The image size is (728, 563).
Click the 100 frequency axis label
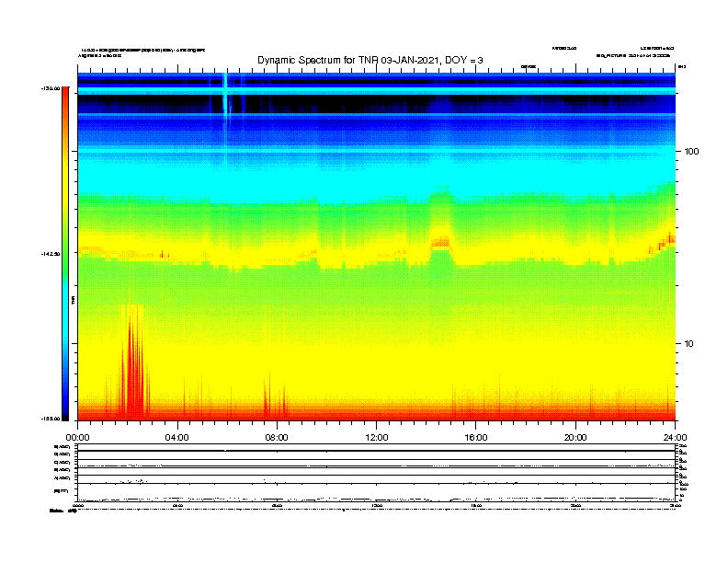(x=691, y=152)
